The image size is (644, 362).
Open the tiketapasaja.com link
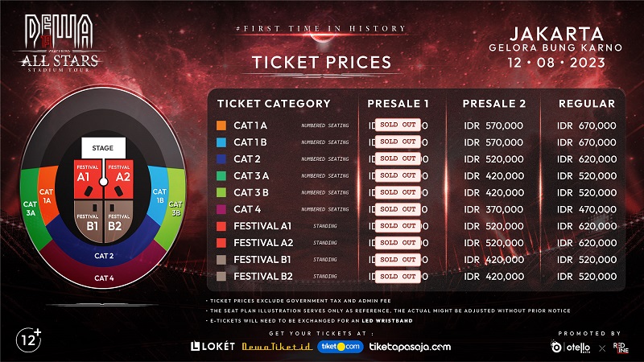pyautogui.click(x=411, y=347)
